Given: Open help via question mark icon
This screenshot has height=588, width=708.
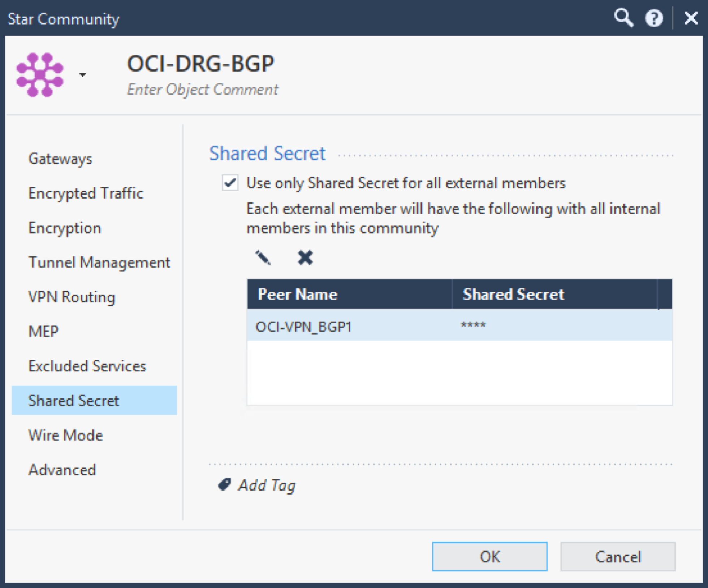Looking at the screenshot, I should [x=654, y=18].
